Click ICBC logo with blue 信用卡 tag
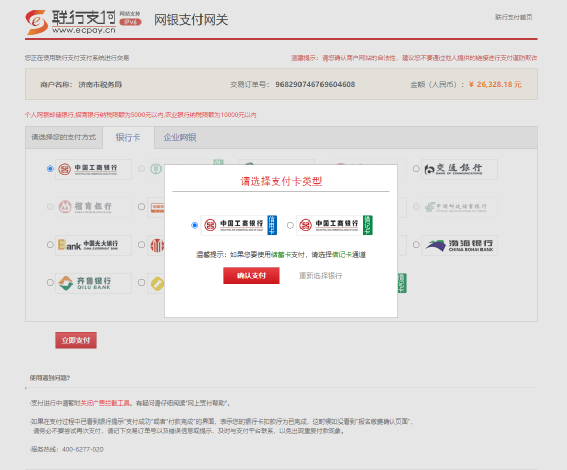The image size is (567, 470). click(x=239, y=225)
